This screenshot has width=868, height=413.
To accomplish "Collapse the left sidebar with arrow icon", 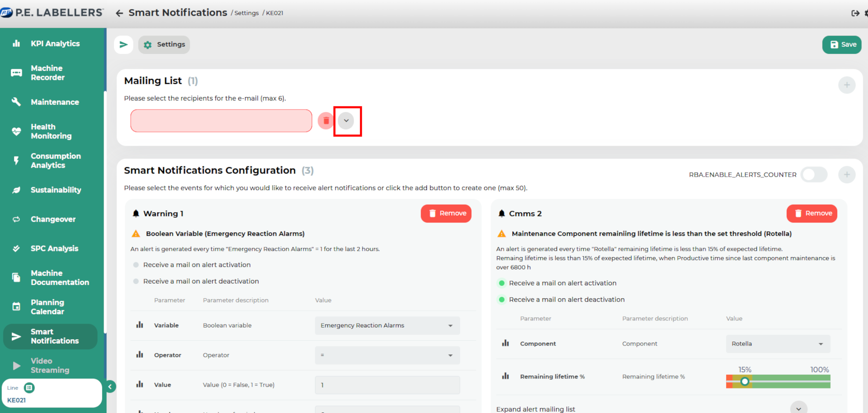I will (110, 387).
